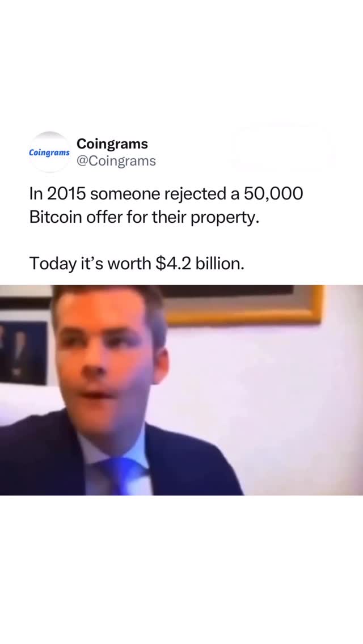Click the "50,000" figure in the tweet
The image size is (363, 644).
273,194
